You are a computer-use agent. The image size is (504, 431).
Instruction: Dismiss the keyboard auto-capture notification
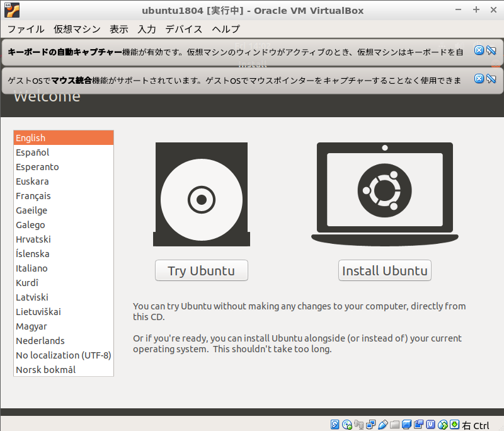tap(479, 50)
